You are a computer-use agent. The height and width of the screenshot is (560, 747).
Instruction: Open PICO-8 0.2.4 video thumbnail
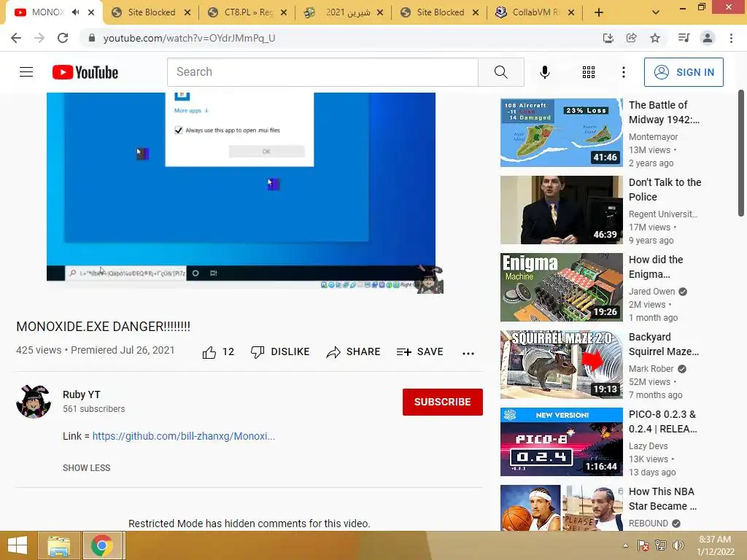click(561, 441)
